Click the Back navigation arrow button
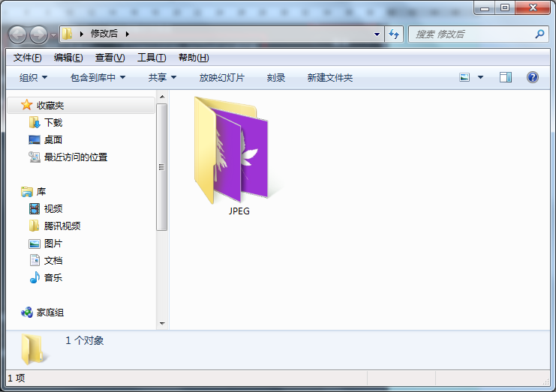556x392 pixels. coord(17,34)
